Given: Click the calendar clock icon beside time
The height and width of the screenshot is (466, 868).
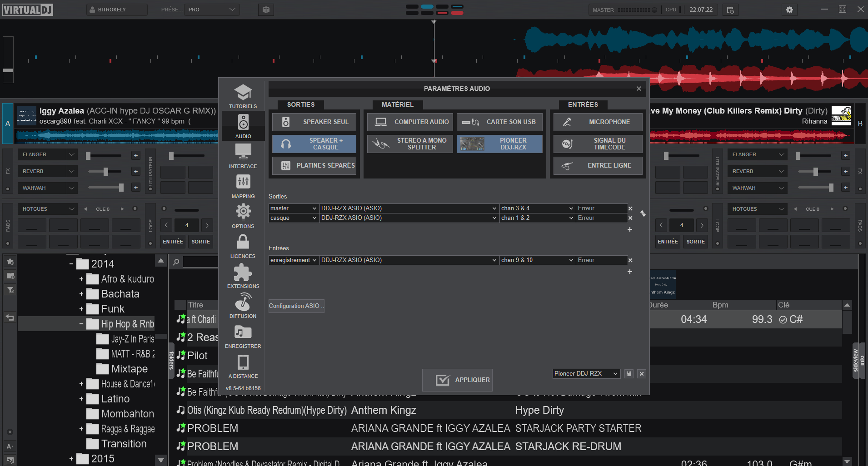Looking at the screenshot, I should (x=730, y=10).
